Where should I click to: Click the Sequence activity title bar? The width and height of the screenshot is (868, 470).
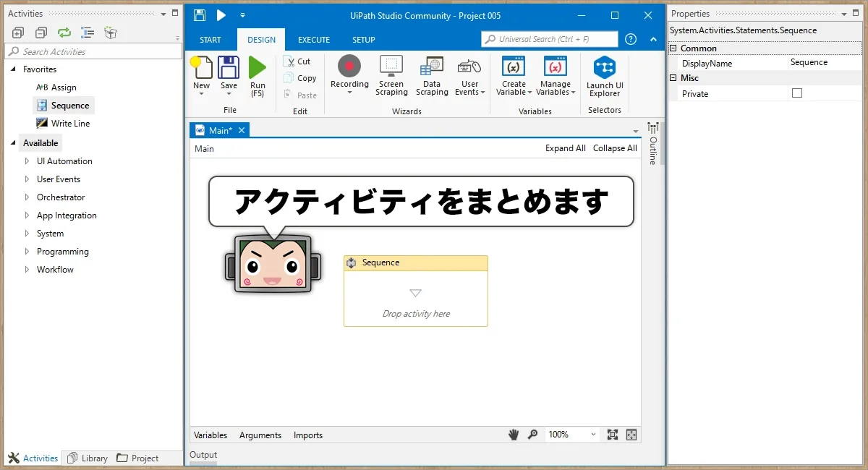[x=416, y=263]
